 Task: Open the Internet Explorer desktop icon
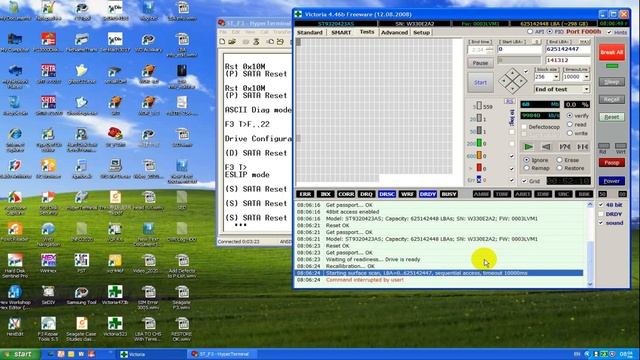coord(15,139)
